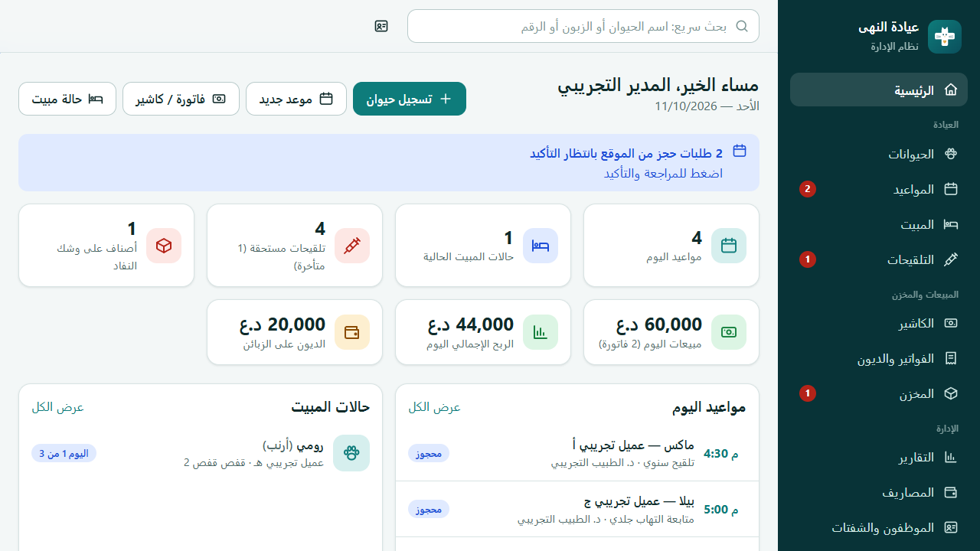980x551 pixels.
Task: Click the ID card icon beside the search bar
Action: 381,26
